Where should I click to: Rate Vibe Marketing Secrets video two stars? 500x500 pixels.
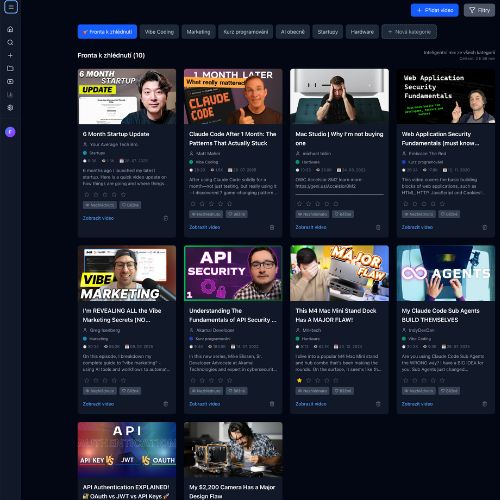click(96, 380)
